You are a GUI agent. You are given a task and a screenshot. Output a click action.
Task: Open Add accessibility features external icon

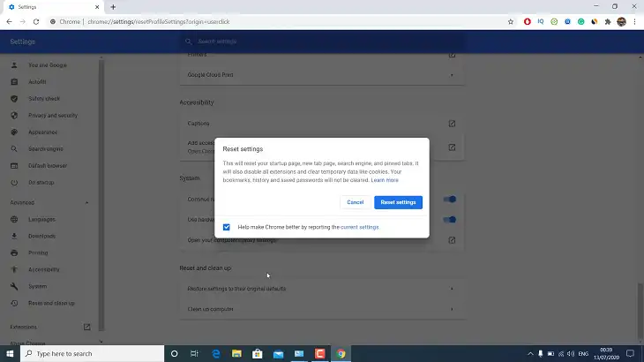click(x=452, y=147)
